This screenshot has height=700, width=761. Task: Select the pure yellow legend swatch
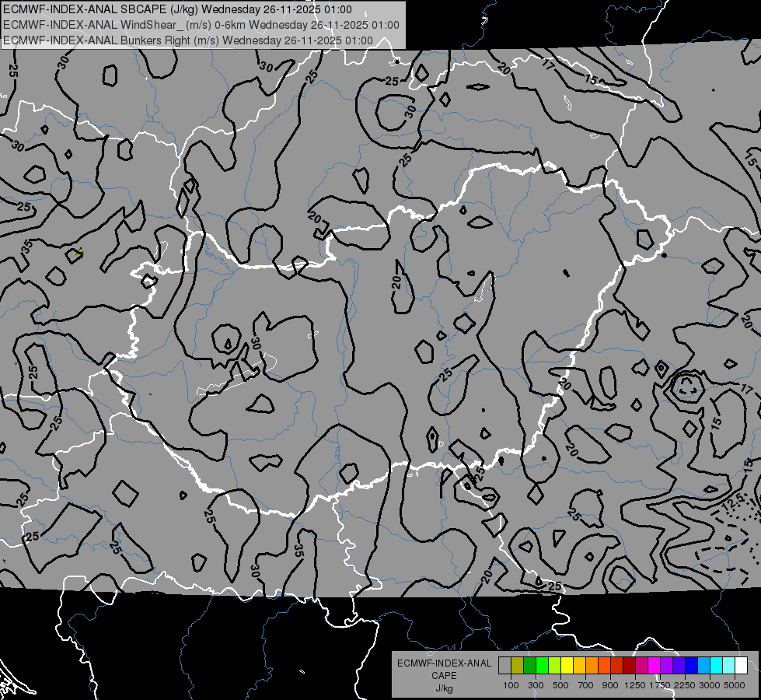[567, 665]
